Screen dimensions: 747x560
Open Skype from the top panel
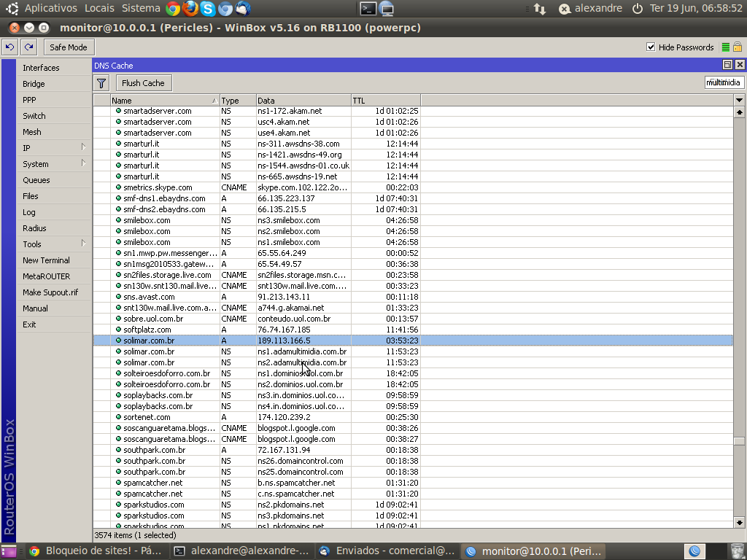[x=208, y=9]
